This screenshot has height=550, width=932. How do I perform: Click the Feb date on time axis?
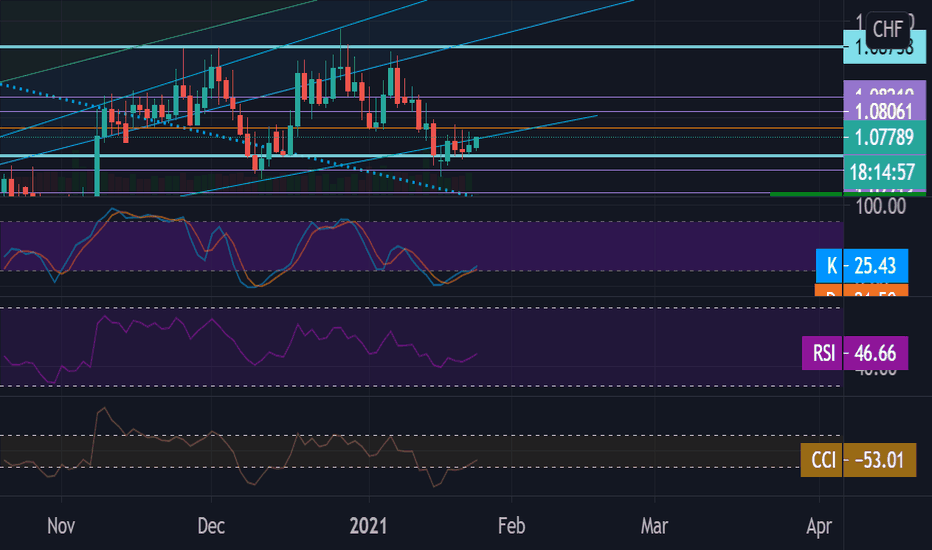pos(512,526)
